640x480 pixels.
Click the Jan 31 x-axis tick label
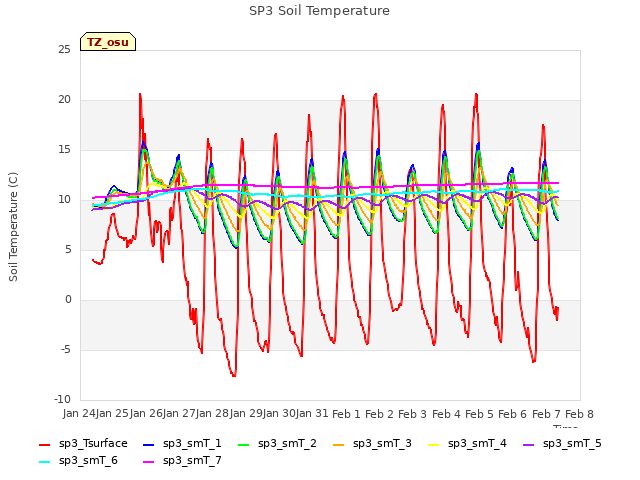pyautogui.click(x=312, y=414)
